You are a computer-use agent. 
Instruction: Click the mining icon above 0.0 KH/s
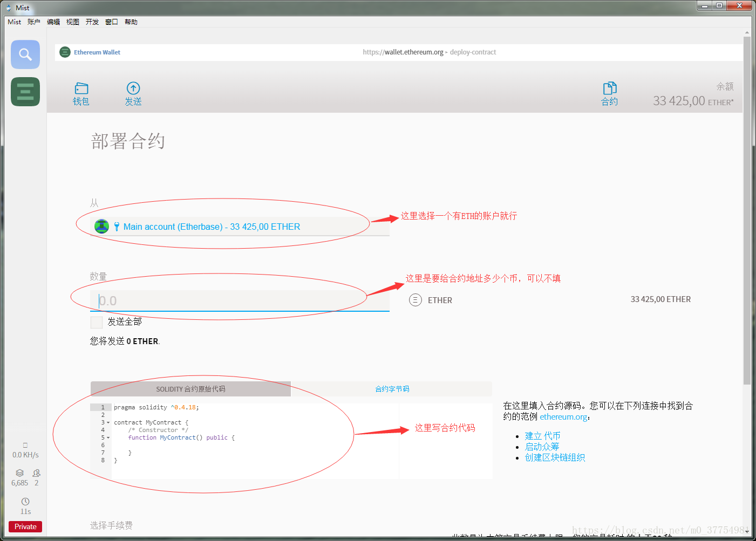click(x=25, y=445)
